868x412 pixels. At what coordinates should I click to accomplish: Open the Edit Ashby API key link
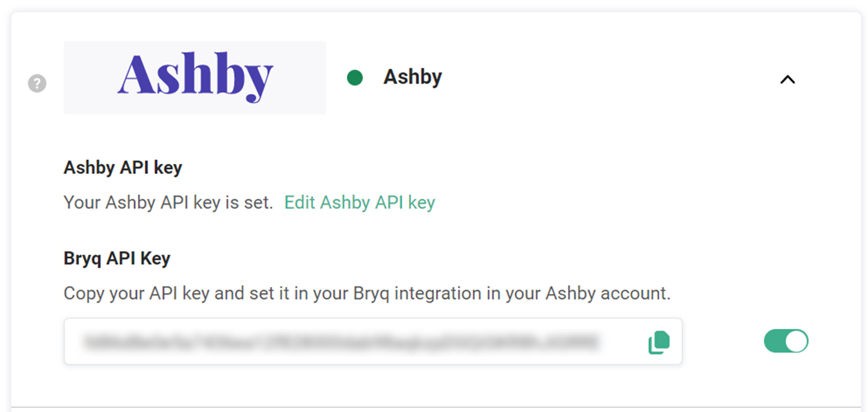click(x=360, y=202)
